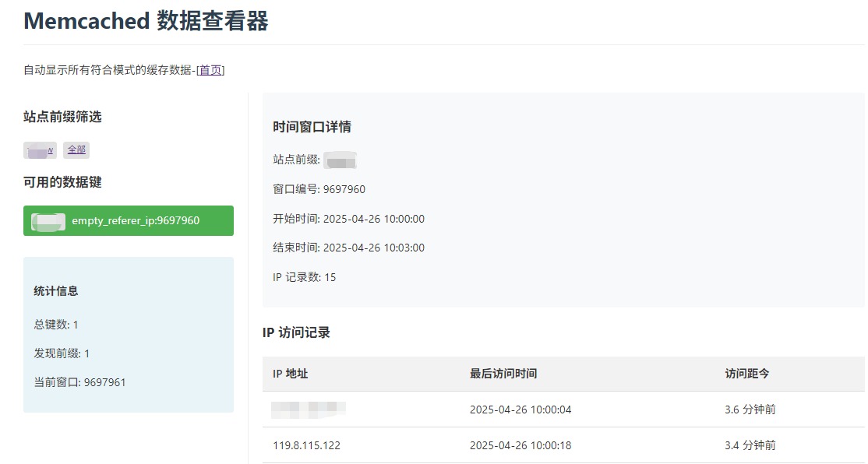Click the 窗口编号: 9697960 line
This screenshot has height=464, width=868.
(319, 189)
